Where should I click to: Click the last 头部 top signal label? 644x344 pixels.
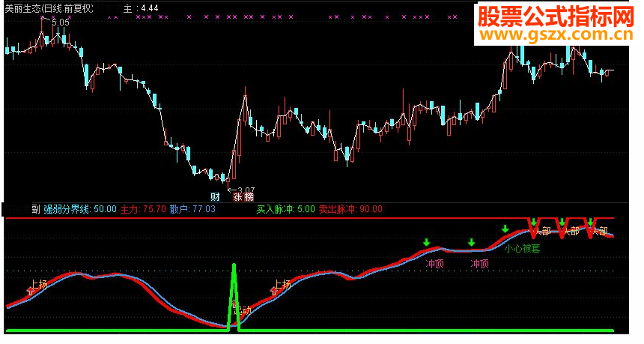(600, 231)
